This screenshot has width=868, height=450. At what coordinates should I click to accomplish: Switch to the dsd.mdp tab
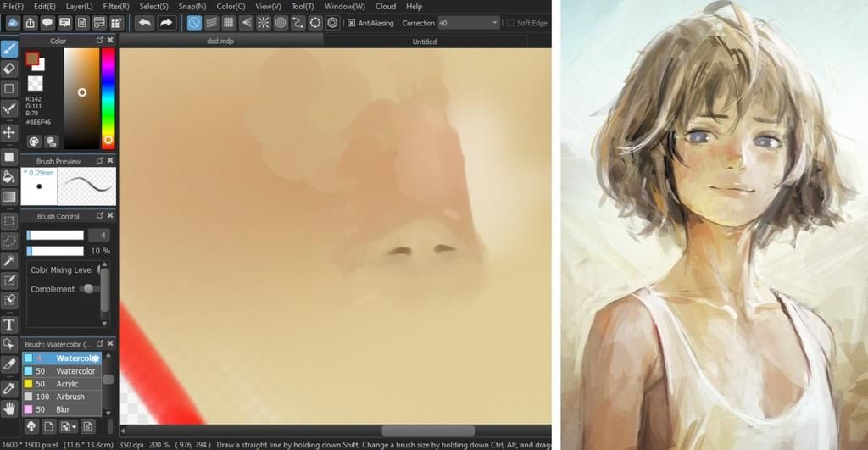[x=220, y=41]
